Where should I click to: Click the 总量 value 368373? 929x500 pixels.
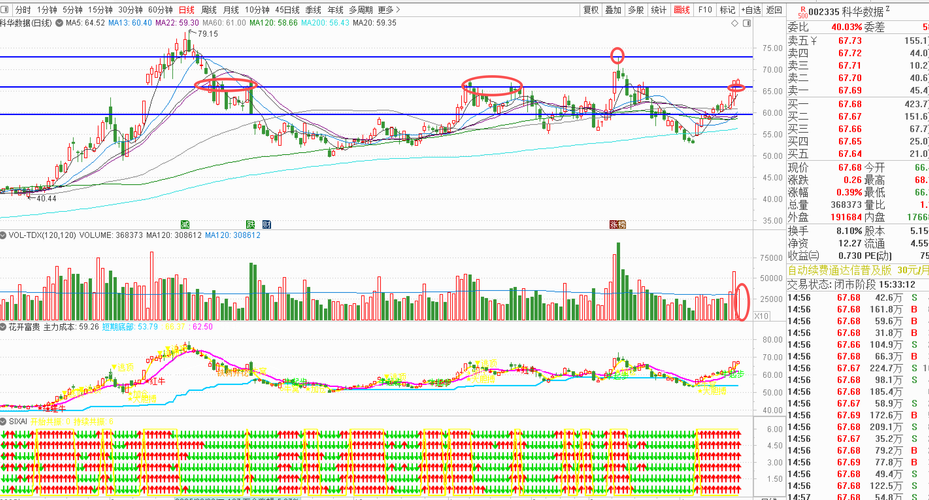pos(846,205)
